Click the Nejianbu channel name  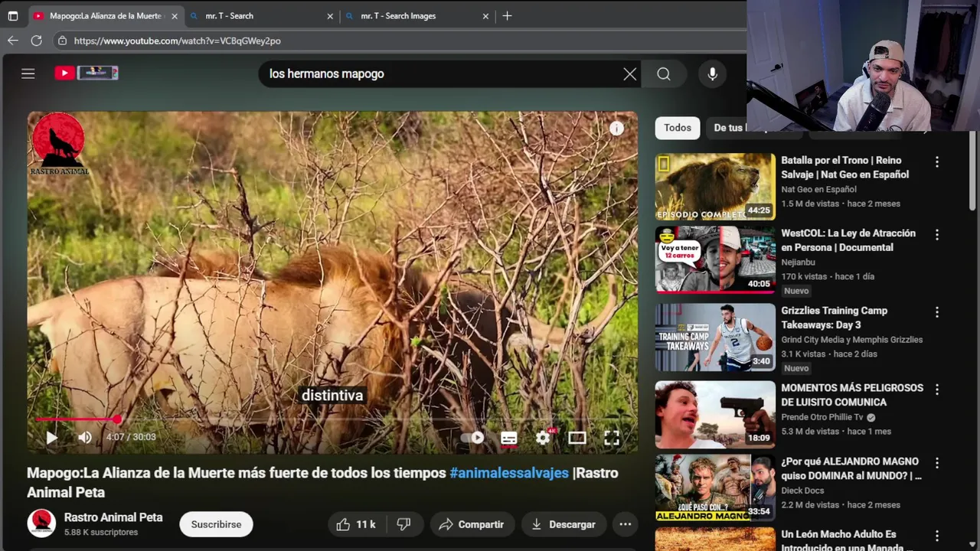click(798, 262)
